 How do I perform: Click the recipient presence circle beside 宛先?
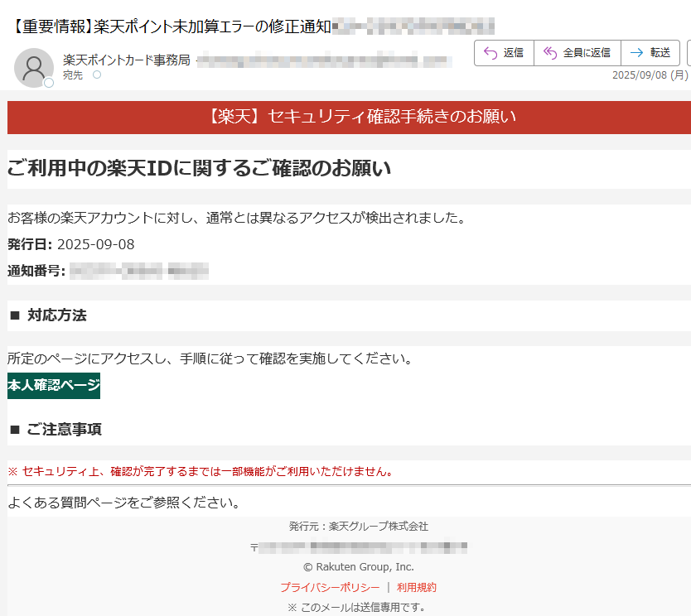click(x=97, y=75)
